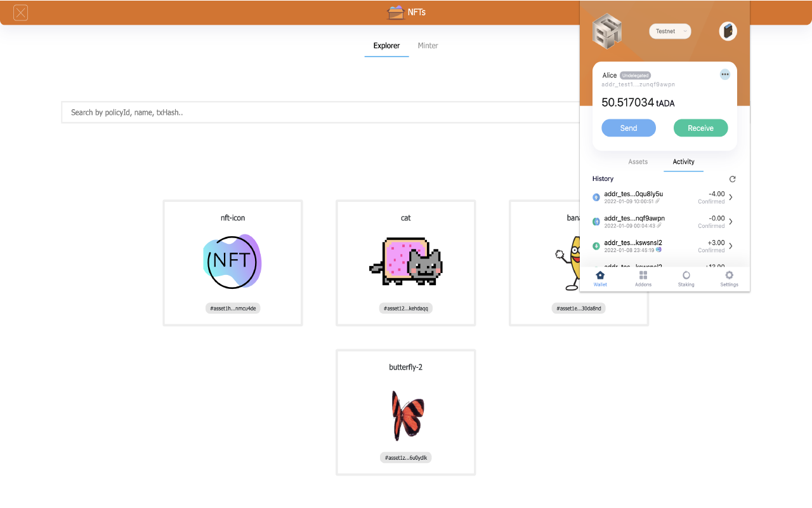Open the nft-icon NFT image

coord(233,261)
